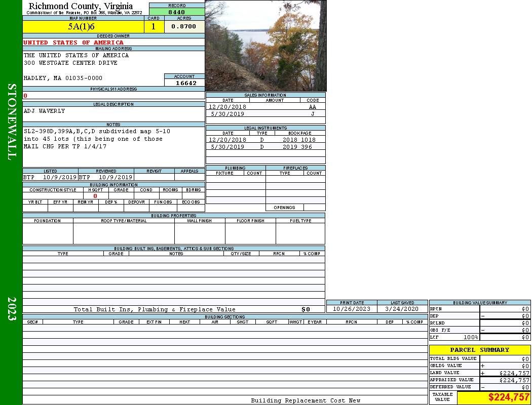Select the last saved date 3/24/2020
532x405 pixels.
point(402,309)
